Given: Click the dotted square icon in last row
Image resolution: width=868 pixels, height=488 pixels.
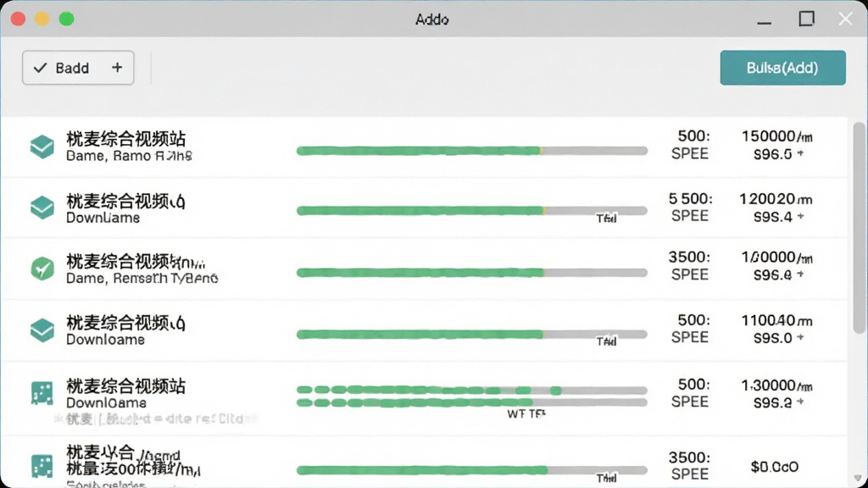Looking at the screenshot, I should pyautogui.click(x=42, y=466).
